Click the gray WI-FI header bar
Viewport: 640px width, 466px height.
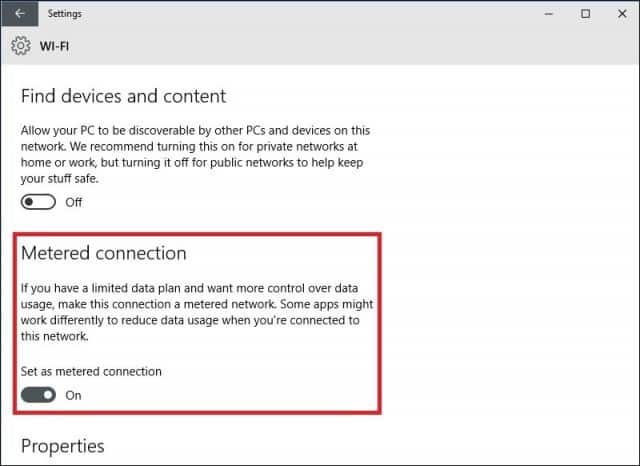pos(351,46)
